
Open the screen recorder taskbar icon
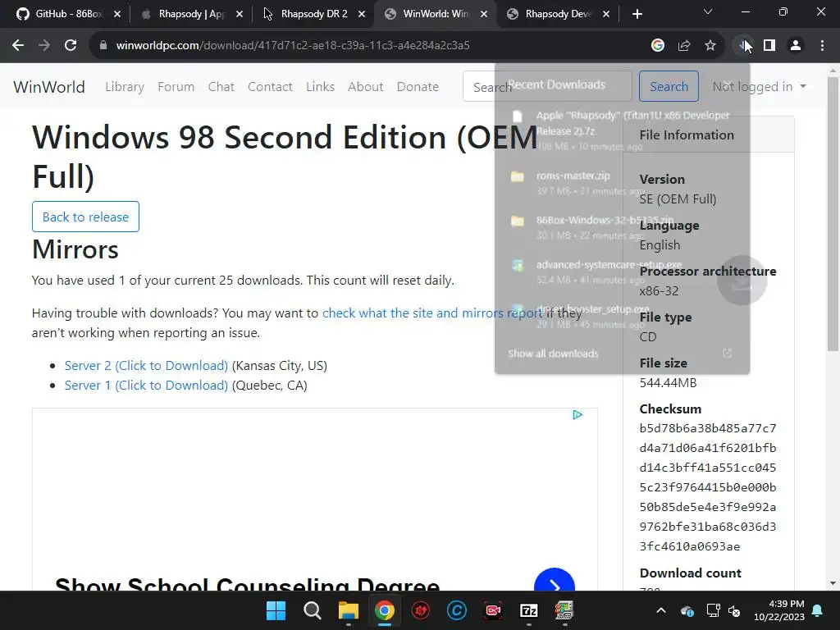[493, 610]
